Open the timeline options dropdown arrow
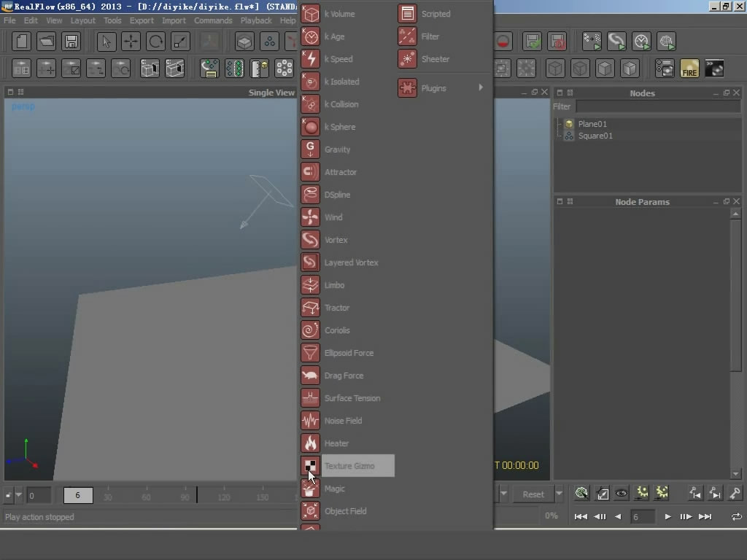Image resolution: width=747 pixels, height=560 pixels. pos(18,495)
